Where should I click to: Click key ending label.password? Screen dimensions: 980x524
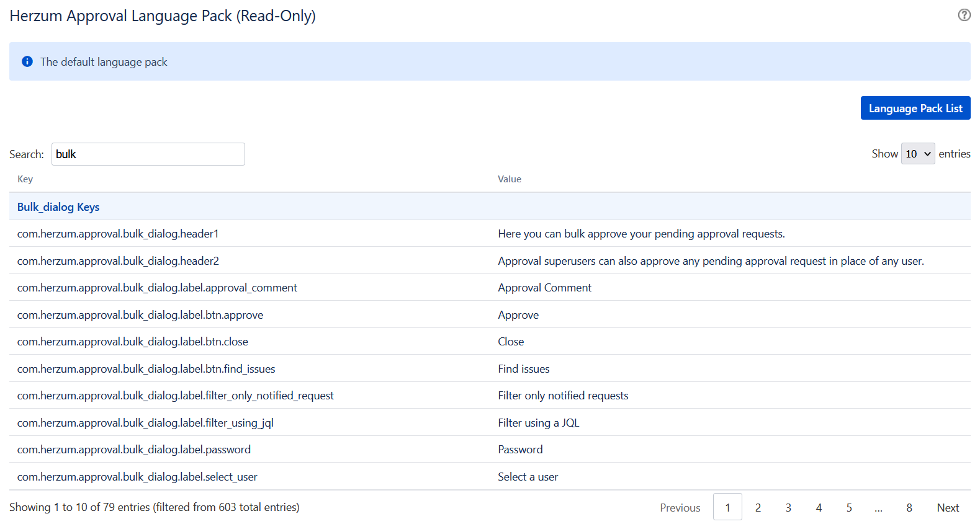(x=134, y=450)
